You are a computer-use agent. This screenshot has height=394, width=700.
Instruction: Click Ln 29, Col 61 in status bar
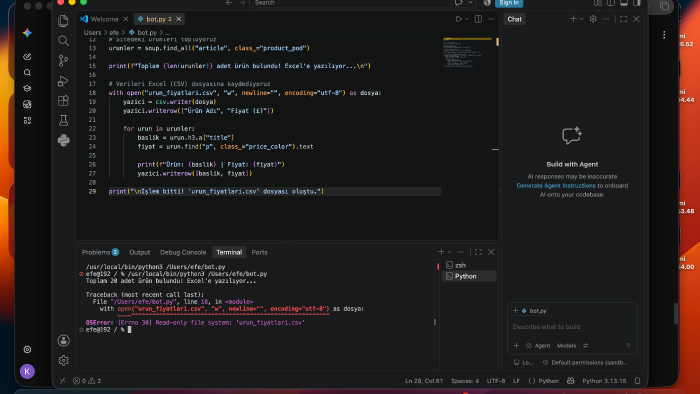(424, 381)
